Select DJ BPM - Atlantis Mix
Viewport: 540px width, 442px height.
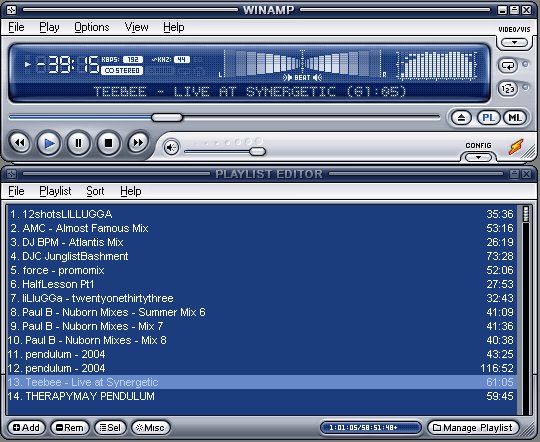click(262, 242)
